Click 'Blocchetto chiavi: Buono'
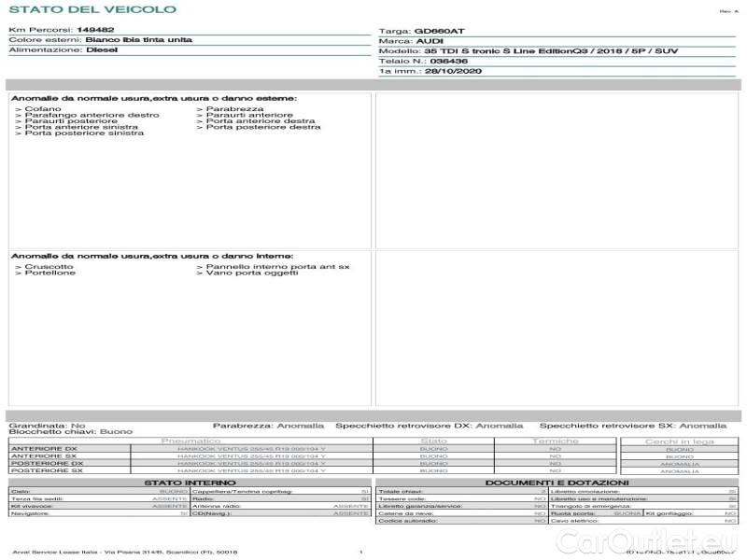This screenshot has width=747, height=560. click(71, 431)
